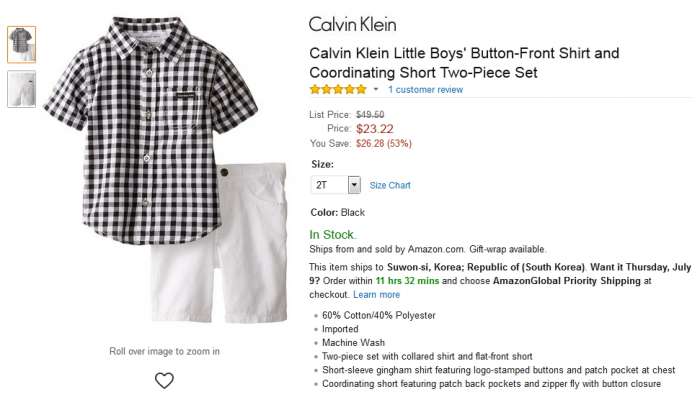
Task: Click the five-star rating icons
Action: tap(338, 89)
